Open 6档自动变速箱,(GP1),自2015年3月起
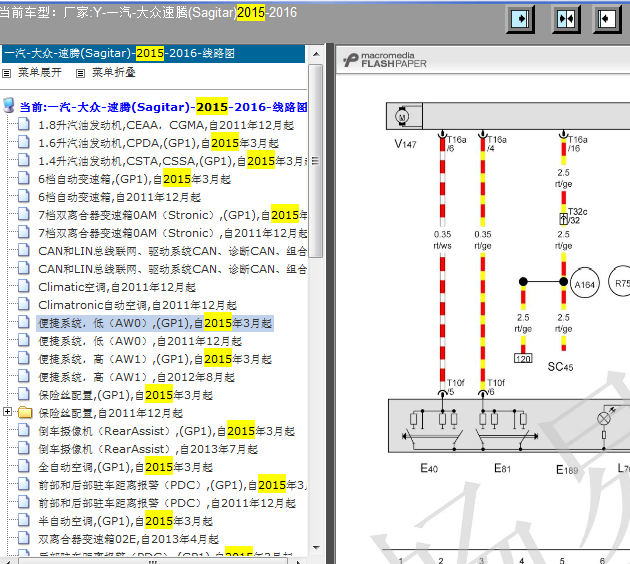The height and width of the screenshot is (564, 630). point(135,179)
